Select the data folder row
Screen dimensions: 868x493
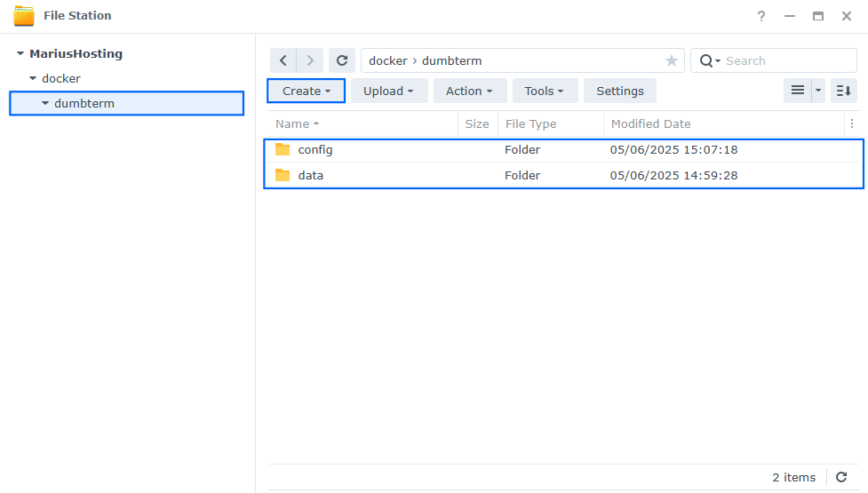pyautogui.click(x=563, y=175)
